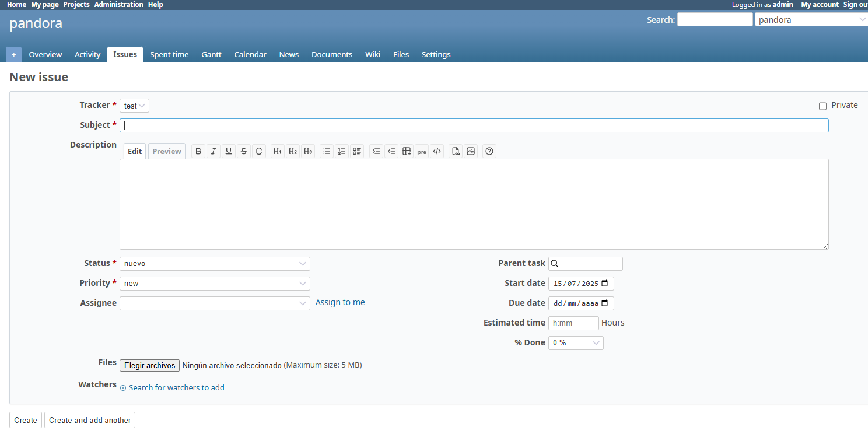This screenshot has height=437, width=868.
Task: Open the Tracker dropdown
Action: 135,106
